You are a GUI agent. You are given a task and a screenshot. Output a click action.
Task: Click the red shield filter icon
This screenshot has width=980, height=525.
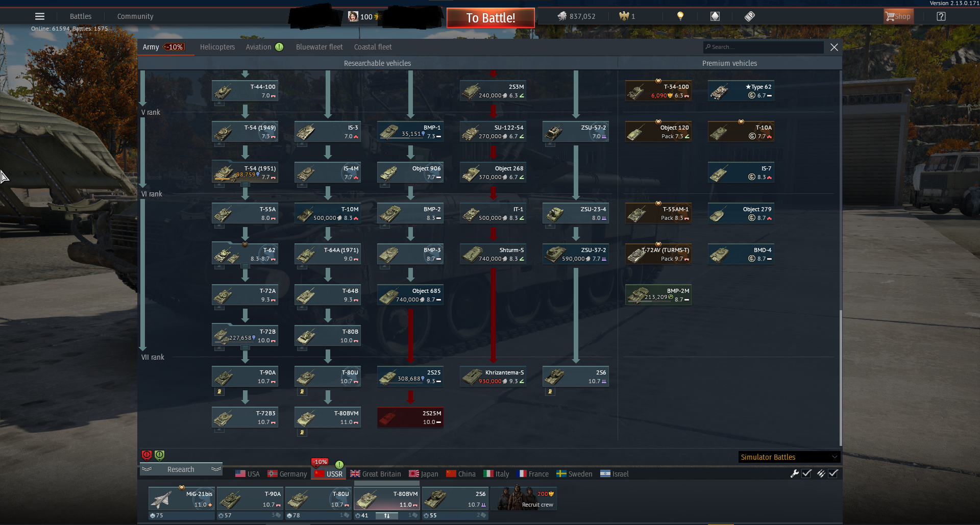[x=146, y=455]
